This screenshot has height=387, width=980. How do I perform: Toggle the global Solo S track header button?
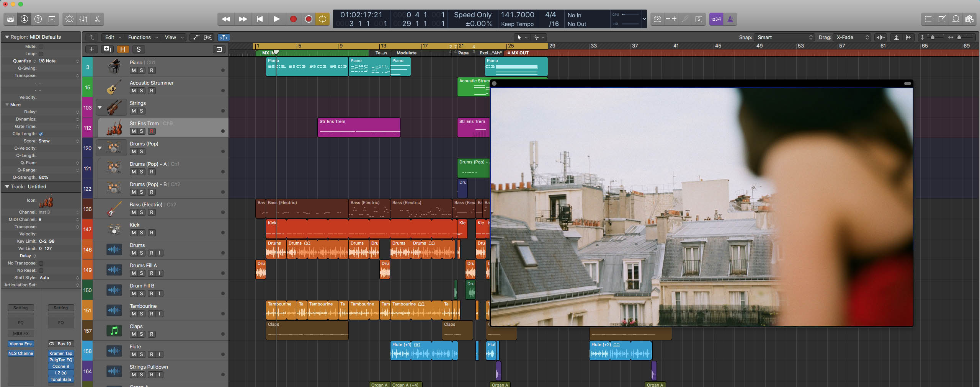pyautogui.click(x=139, y=49)
